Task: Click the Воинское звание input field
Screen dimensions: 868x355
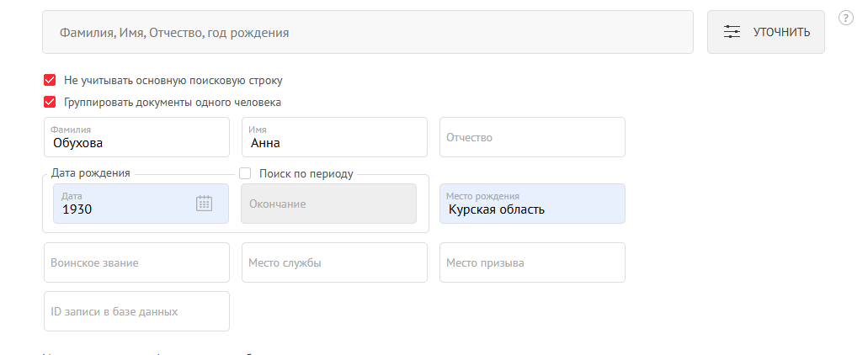Action: tap(136, 262)
